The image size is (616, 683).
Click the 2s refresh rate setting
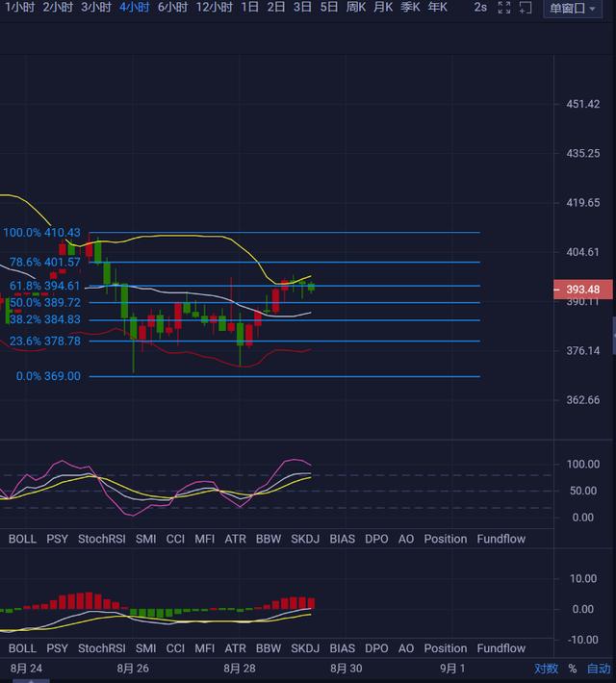click(480, 8)
